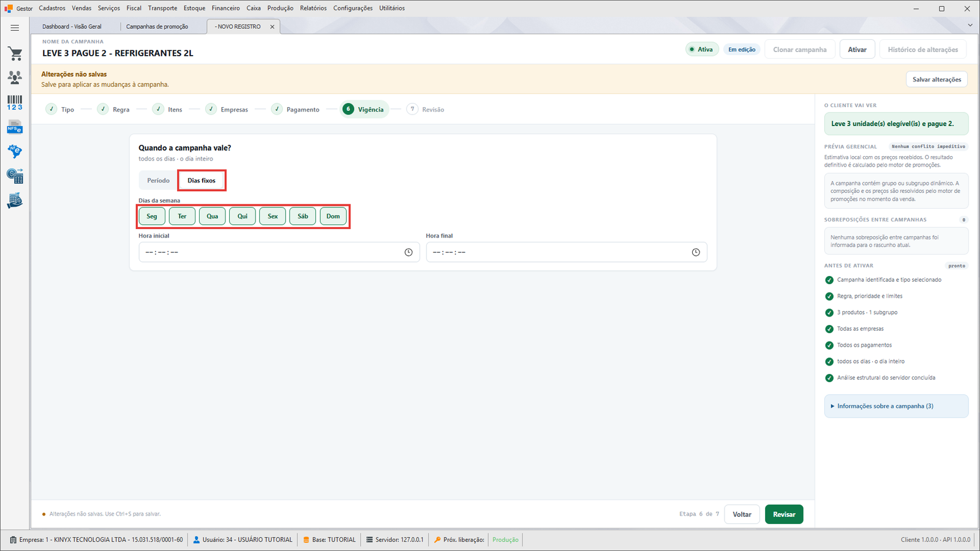
Task: Click the Gestor app logo icon
Action: click(9, 9)
